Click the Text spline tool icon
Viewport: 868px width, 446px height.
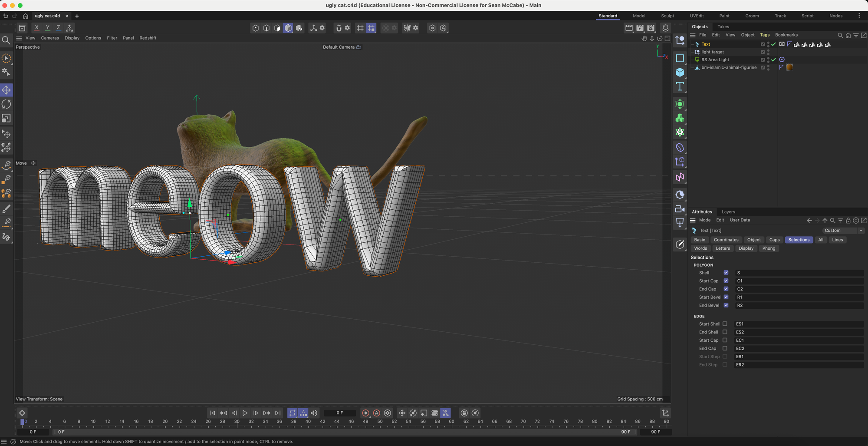(680, 86)
